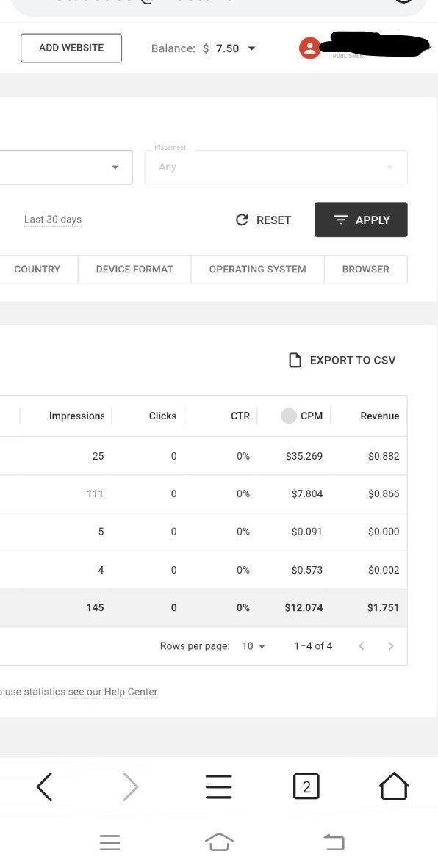
Task: Open the browser hamburger menu
Action: (219, 786)
